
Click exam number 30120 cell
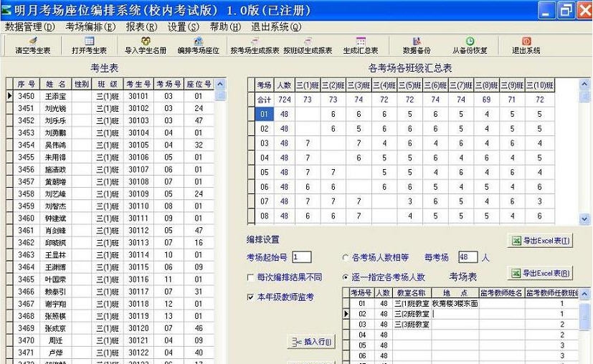pyautogui.click(x=138, y=328)
